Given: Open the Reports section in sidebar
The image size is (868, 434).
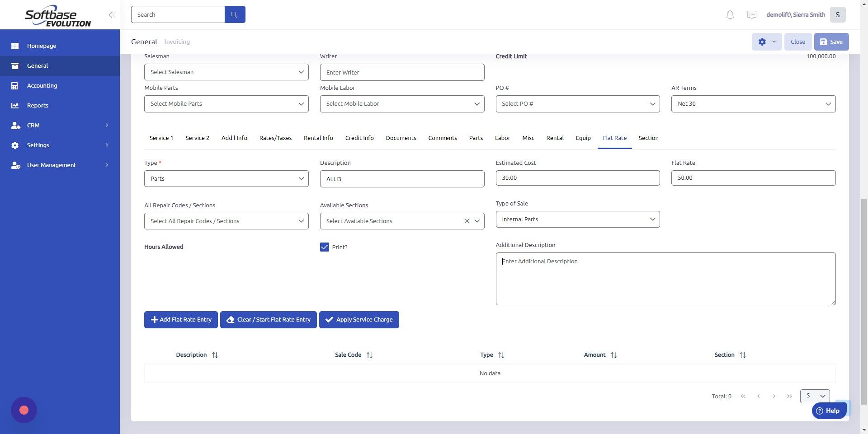Looking at the screenshot, I should 37,105.
